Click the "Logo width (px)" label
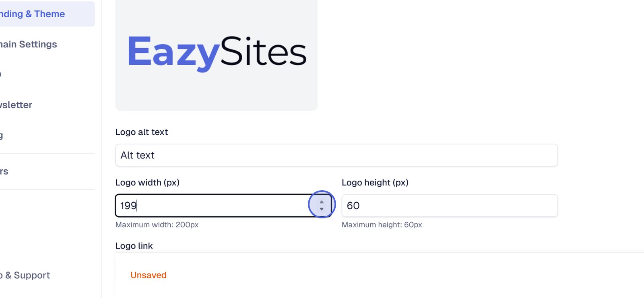 [x=147, y=183]
